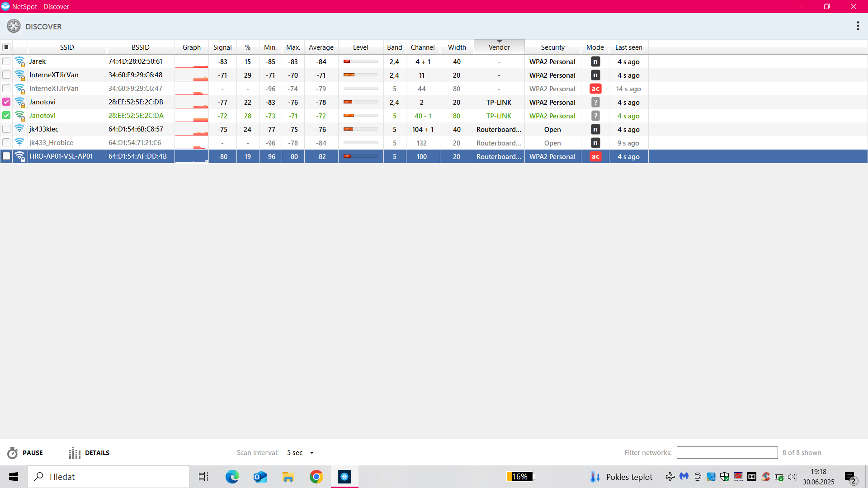Click the level bar for jk433klec
This screenshot has width=868, height=488.
[x=361, y=130]
